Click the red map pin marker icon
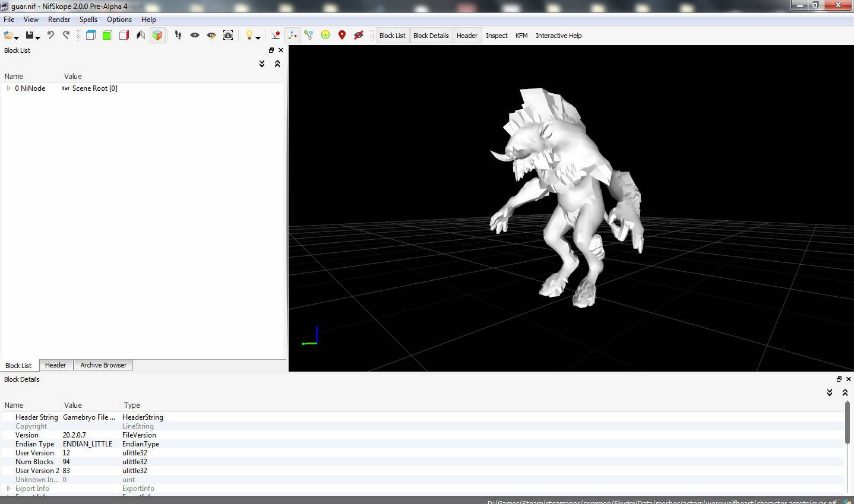 (x=342, y=35)
